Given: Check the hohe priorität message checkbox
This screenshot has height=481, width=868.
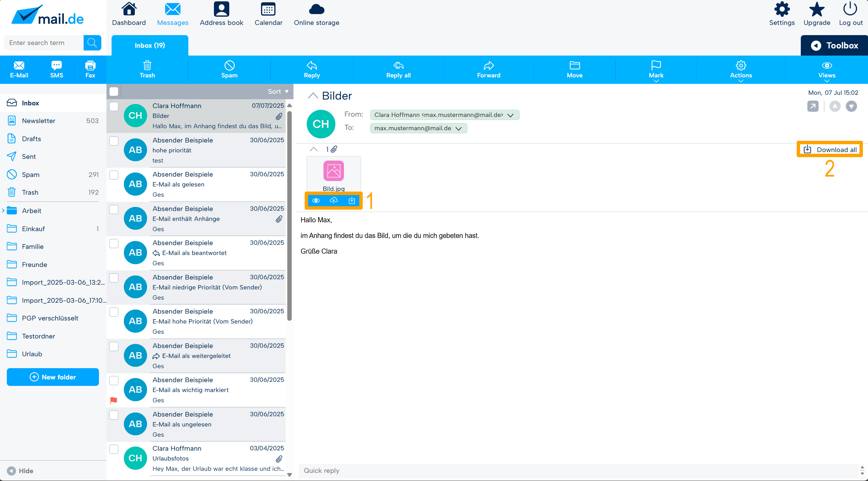Looking at the screenshot, I should (114, 141).
